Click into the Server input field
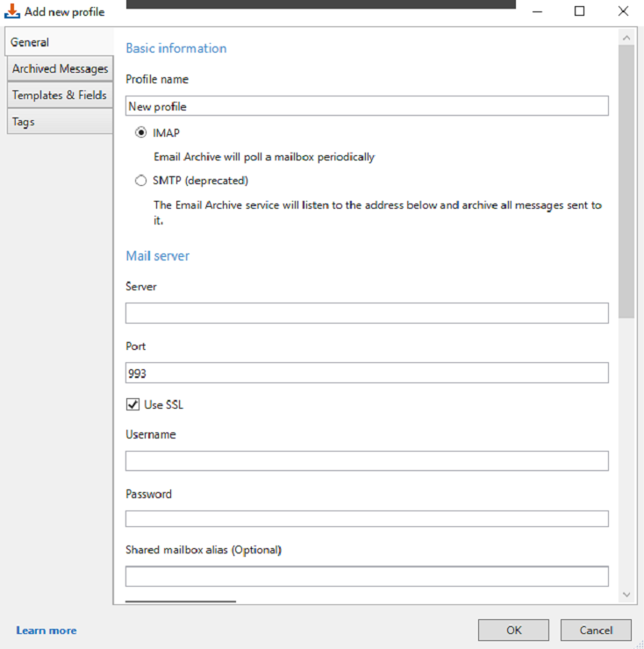This screenshot has width=644, height=649. click(367, 313)
